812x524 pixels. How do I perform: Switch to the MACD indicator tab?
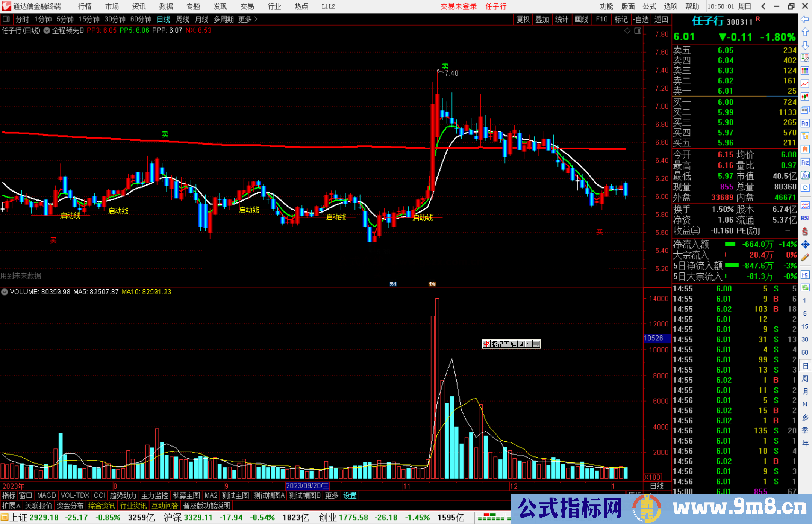(x=46, y=495)
